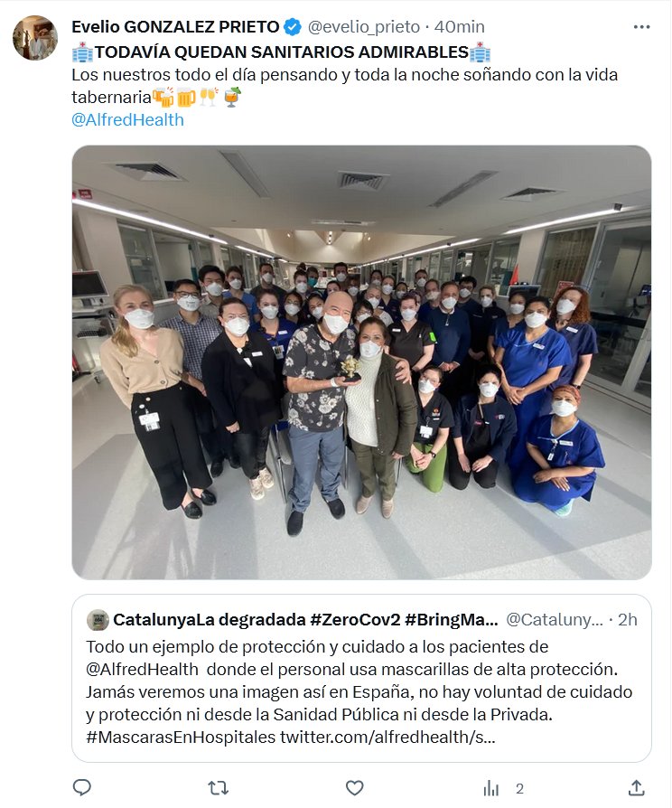Click the blue @AlfredHealth mention
This screenshot has height=808, width=672.
(x=127, y=119)
